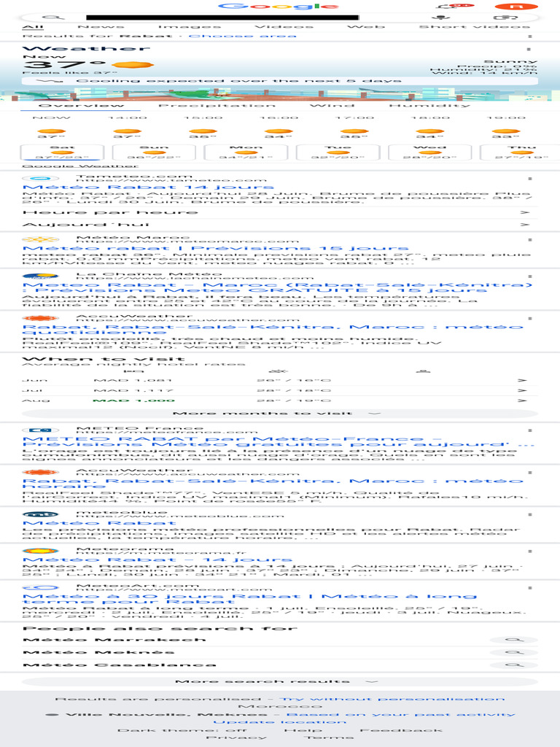
Task: Open the Precipitation weather tab
Action: coord(217,105)
